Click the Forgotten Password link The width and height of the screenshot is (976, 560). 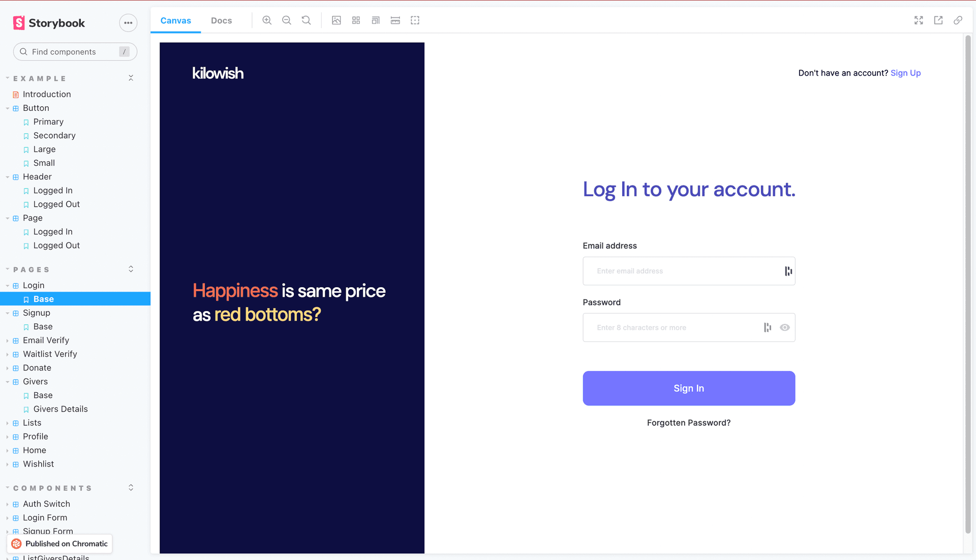tap(688, 423)
